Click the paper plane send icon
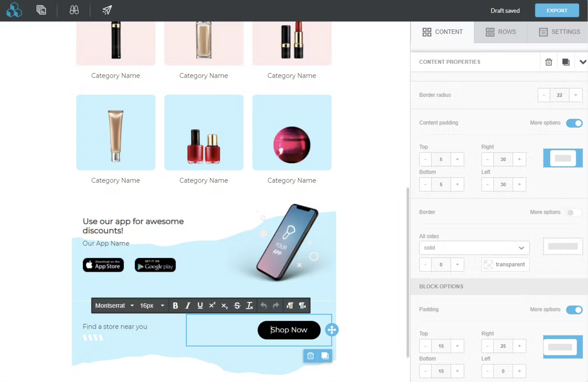Screen dimensions: 588x382 point(107,10)
